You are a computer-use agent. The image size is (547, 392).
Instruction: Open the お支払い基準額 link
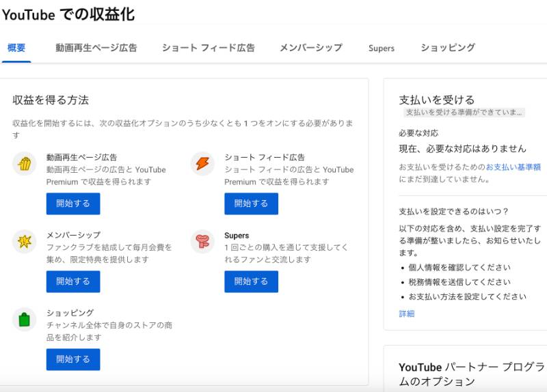pyautogui.click(x=513, y=167)
